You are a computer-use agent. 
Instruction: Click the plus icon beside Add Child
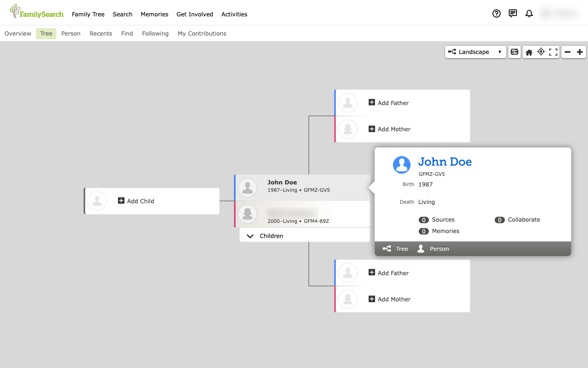(121, 200)
